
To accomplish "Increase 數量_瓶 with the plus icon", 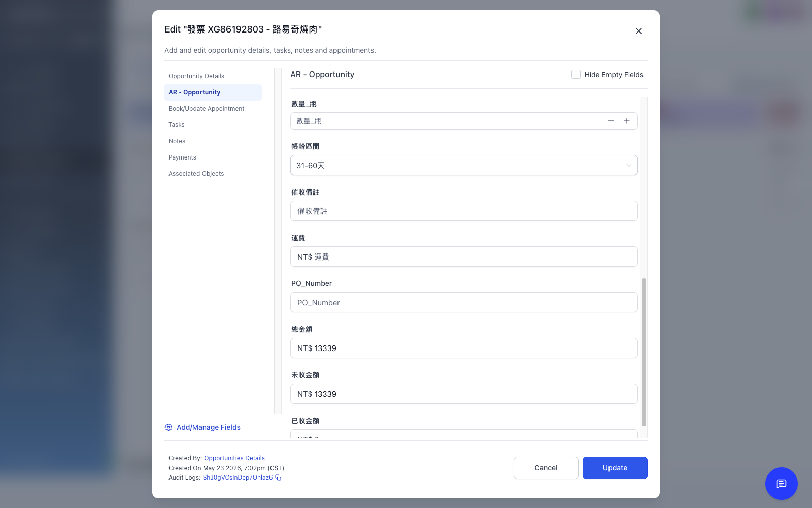I will (627, 121).
